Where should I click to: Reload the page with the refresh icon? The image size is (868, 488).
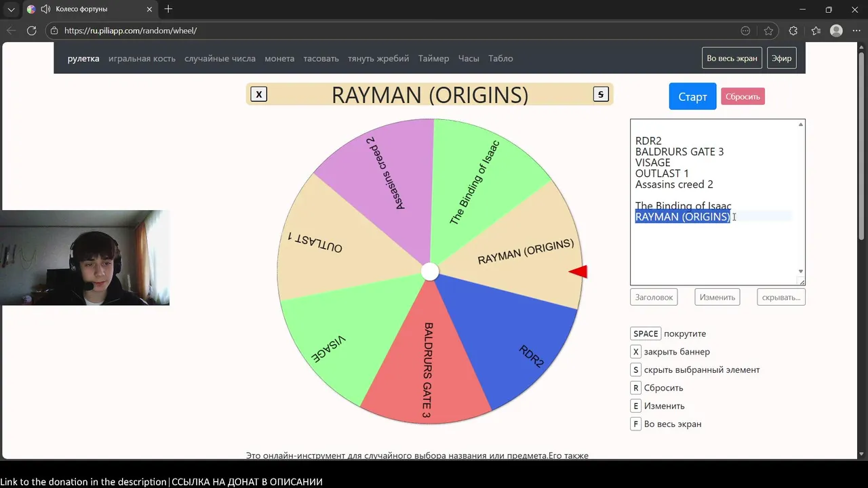tap(31, 30)
